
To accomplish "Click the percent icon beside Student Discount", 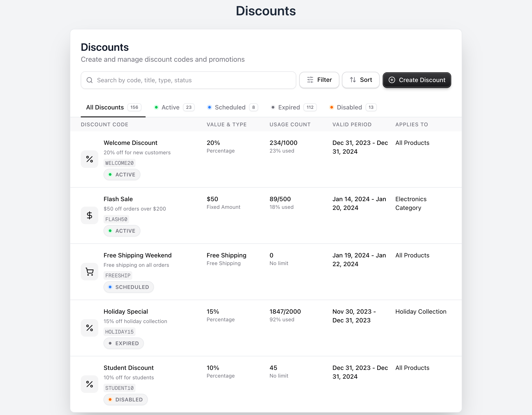I will click(x=89, y=384).
